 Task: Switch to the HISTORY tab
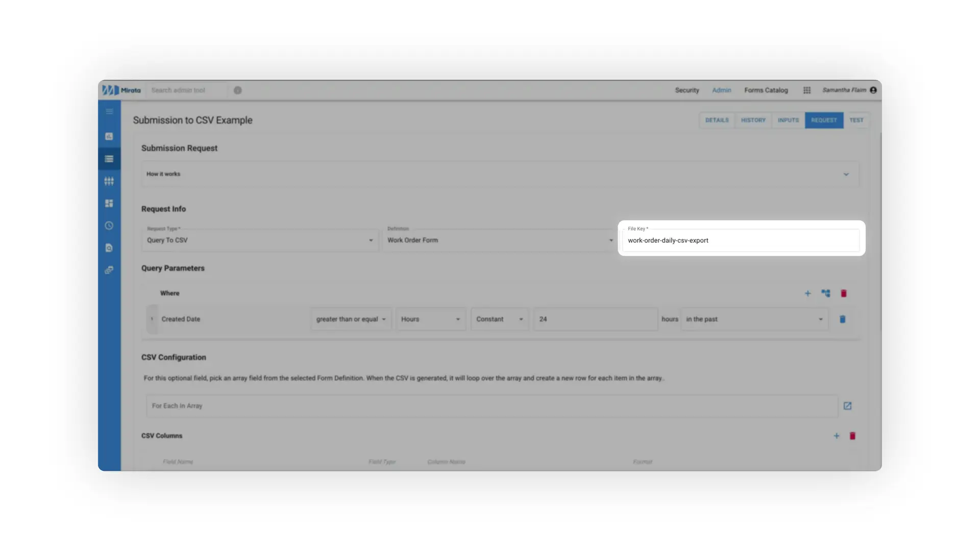point(753,120)
